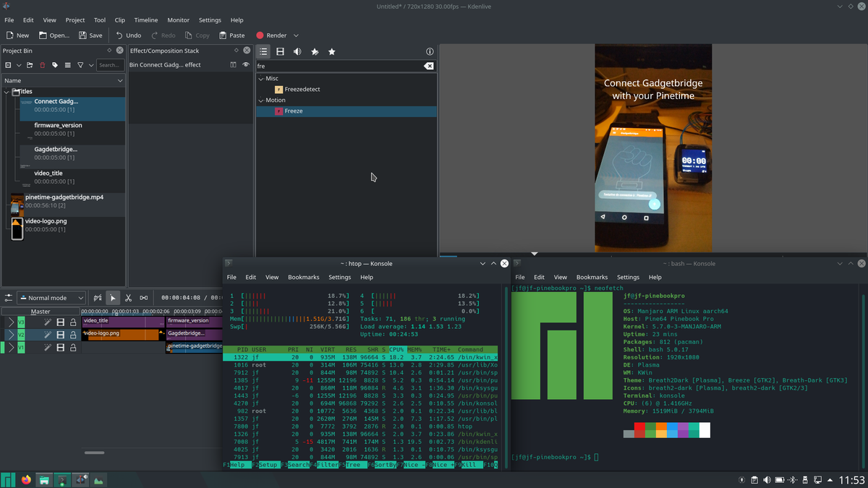Open Firefox from the taskbar
The image size is (868, 488).
click(27, 479)
